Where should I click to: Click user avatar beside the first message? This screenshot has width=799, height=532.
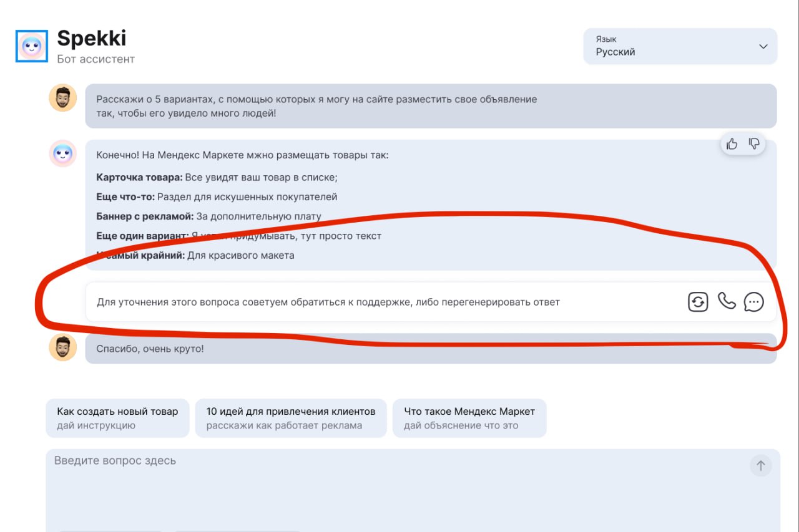63,98
